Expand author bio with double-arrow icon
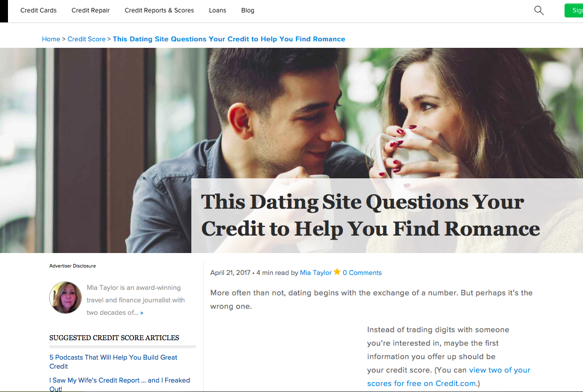583x392 pixels. (142, 313)
